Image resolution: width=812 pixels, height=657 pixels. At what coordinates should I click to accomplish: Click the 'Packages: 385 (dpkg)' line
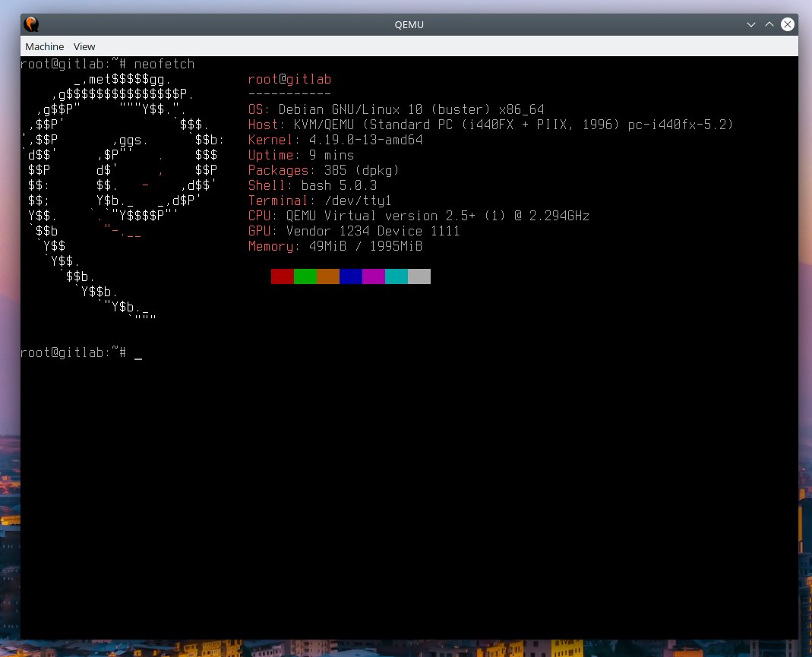point(324,170)
